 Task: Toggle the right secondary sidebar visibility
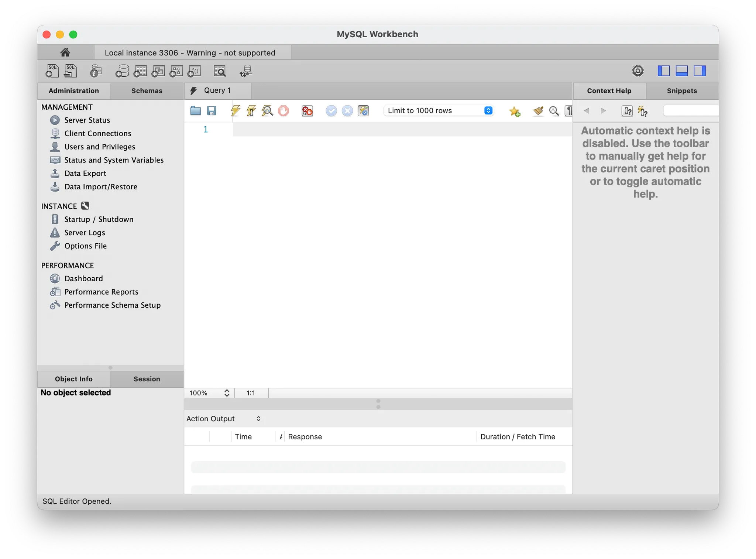click(700, 71)
